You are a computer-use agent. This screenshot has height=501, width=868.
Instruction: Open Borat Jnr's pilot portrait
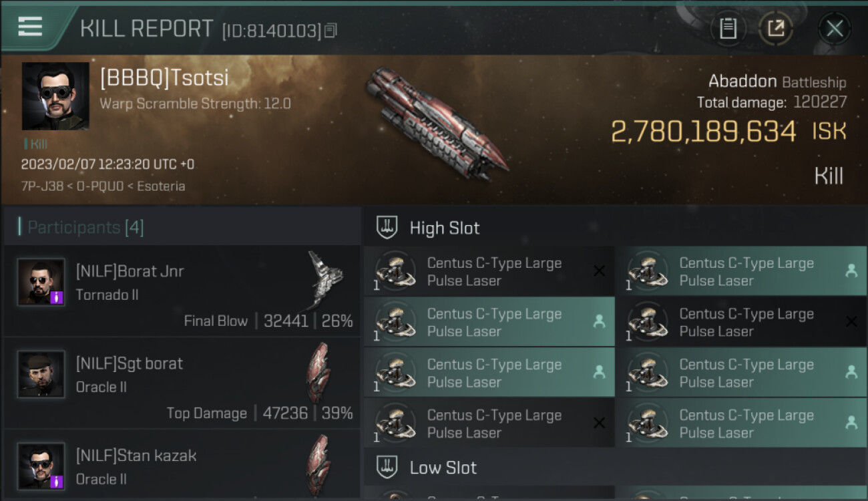coord(41,282)
